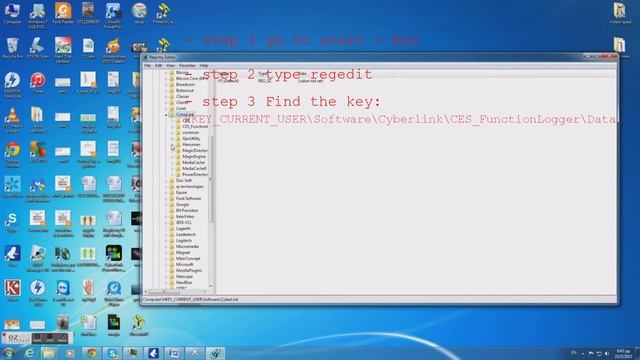Click the registry path in the status bar
This screenshot has width=640, height=360.
pos(190,300)
